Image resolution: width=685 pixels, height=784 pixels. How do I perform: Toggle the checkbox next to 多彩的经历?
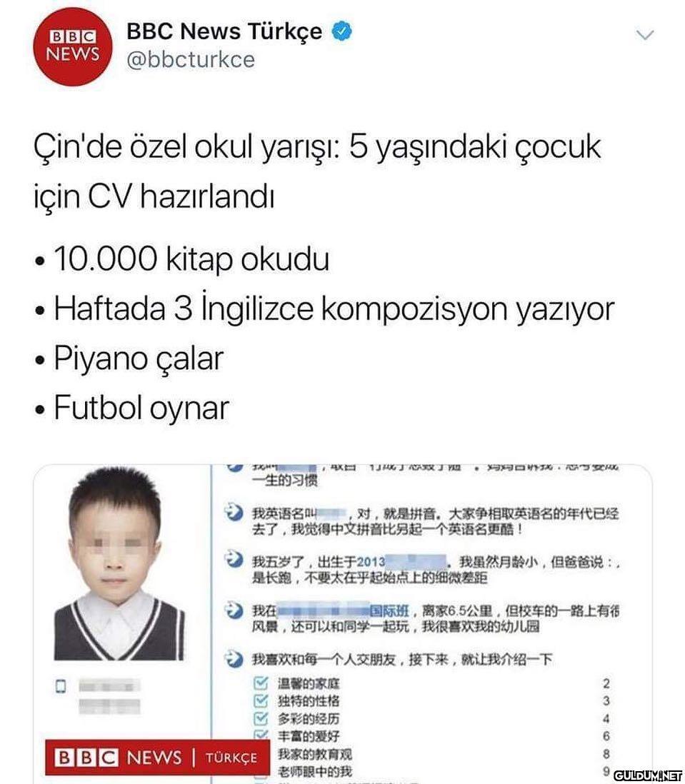click(261, 718)
